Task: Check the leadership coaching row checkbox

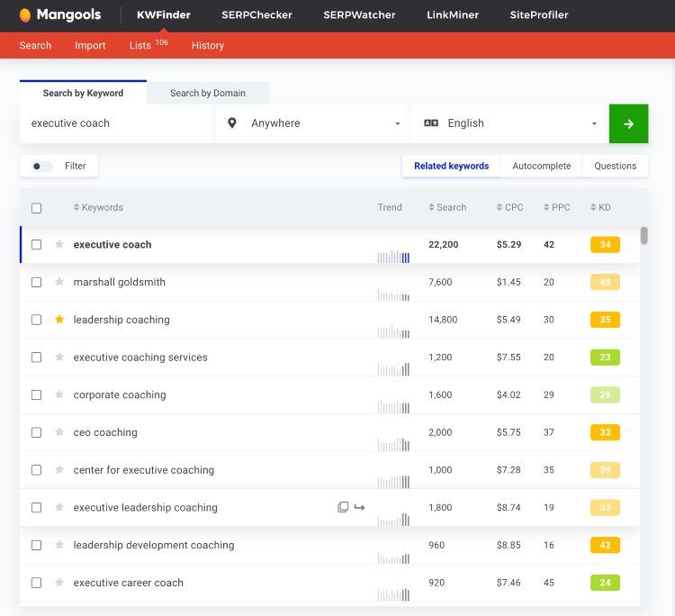Action: click(x=37, y=320)
